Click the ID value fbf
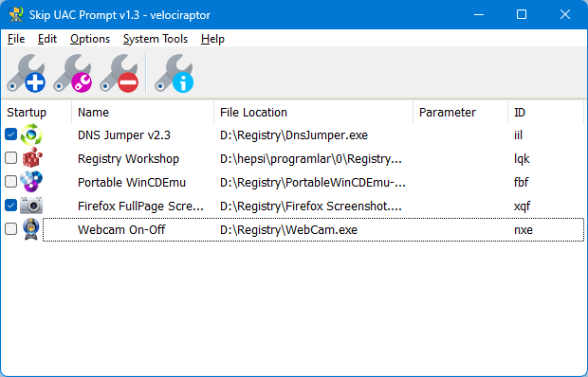The image size is (588, 377). coord(521,182)
